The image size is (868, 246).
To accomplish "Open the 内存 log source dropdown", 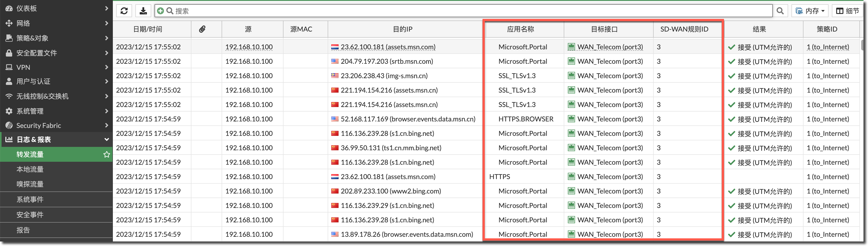I will [x=810, y=11].
